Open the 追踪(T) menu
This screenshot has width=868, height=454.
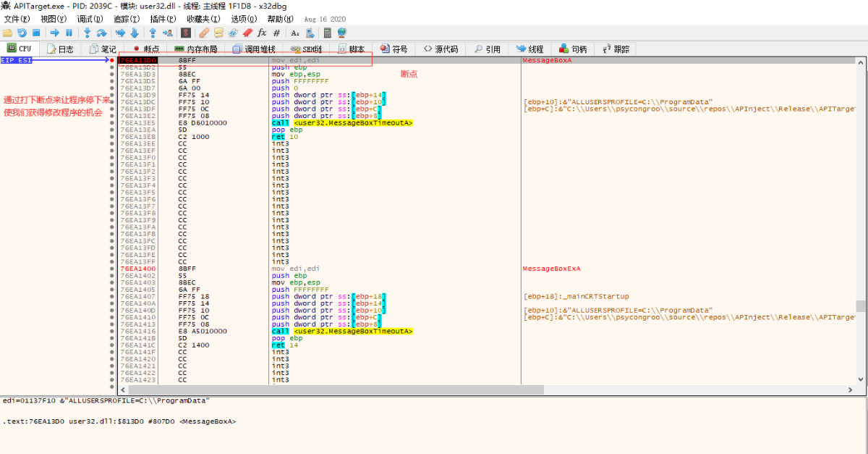tap(127, 19)
